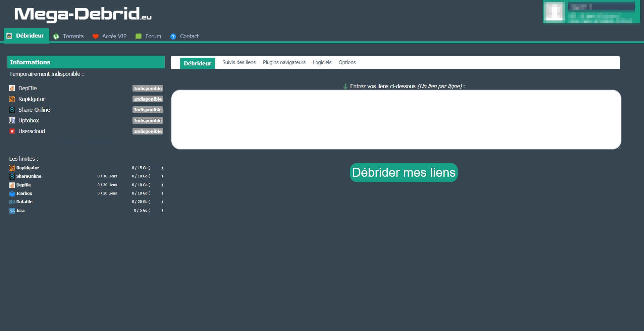Click the ShareOnline limit label
The width and height of the screenshot is (644, 331).
tap(29, 176)
